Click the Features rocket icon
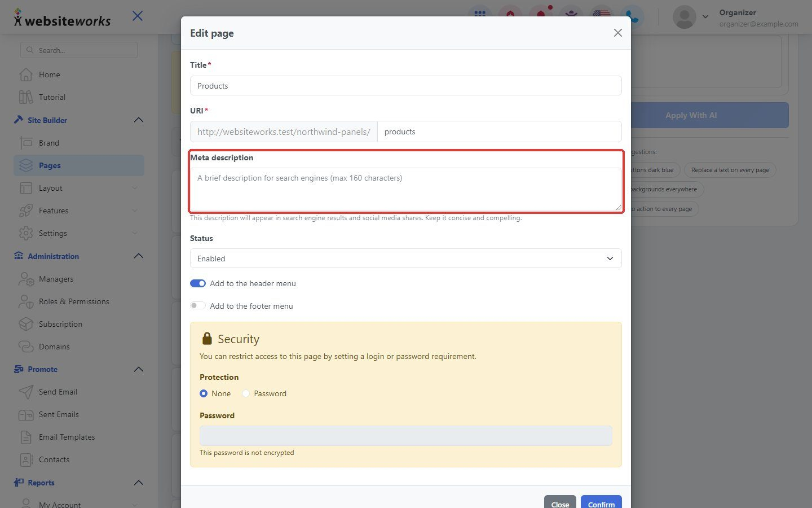This screenshot has height=508, width=812. coord(26,211)
